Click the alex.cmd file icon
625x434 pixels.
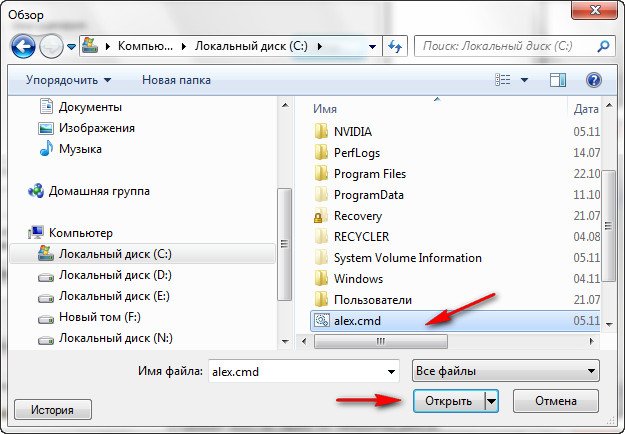[x=322, y=320]
